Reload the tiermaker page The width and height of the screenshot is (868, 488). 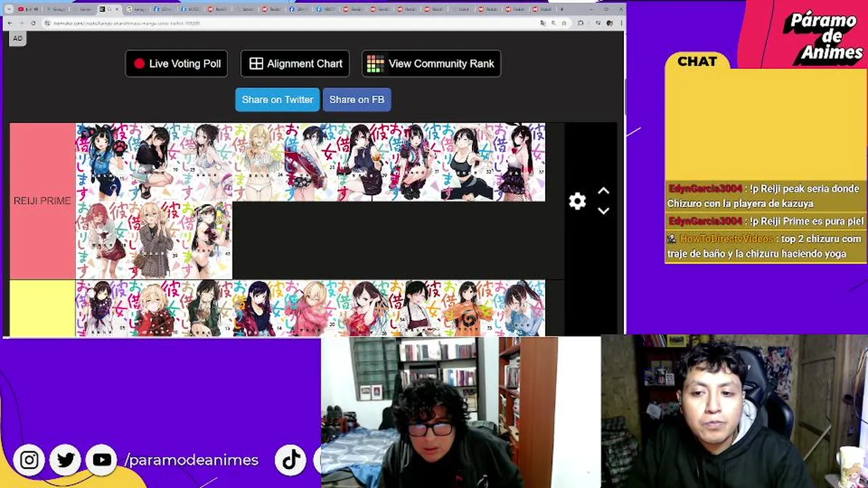(x=33, y=23)
